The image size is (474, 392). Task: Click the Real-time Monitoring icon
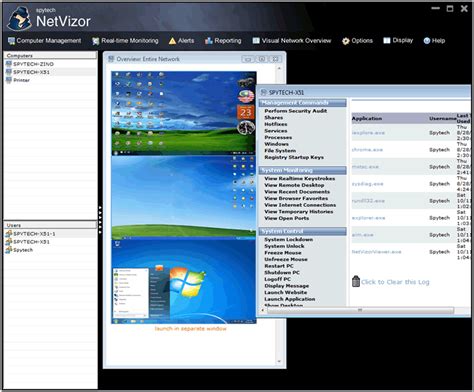point(96,41)
